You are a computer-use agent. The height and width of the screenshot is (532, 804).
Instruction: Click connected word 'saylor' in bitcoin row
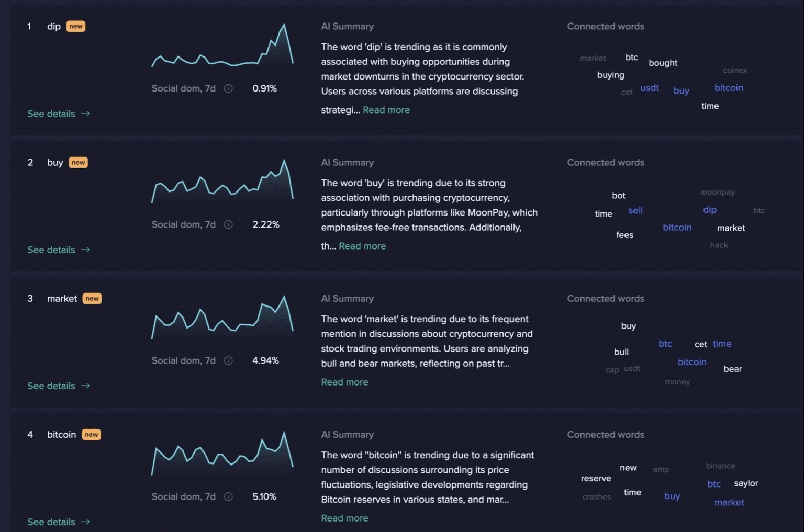(746, 483)
